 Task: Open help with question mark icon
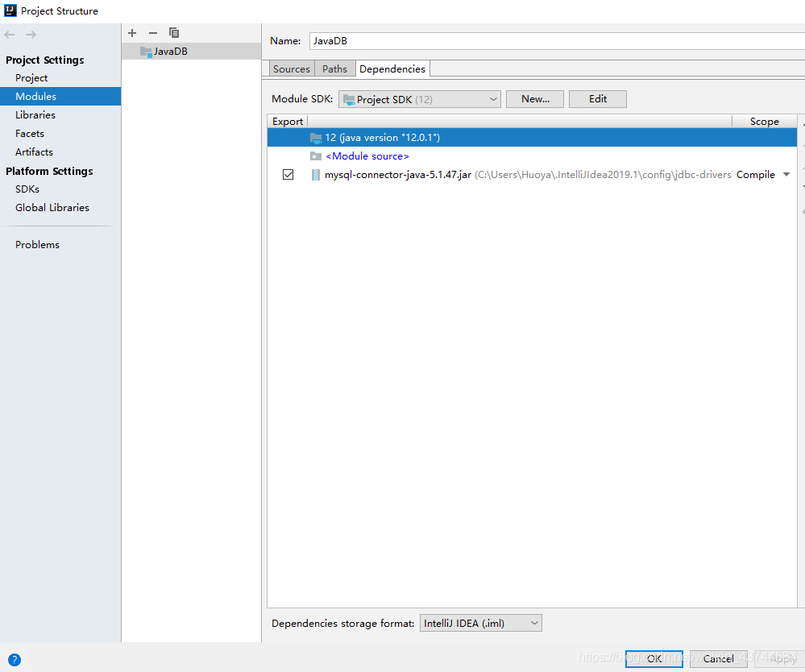(15, 659)
